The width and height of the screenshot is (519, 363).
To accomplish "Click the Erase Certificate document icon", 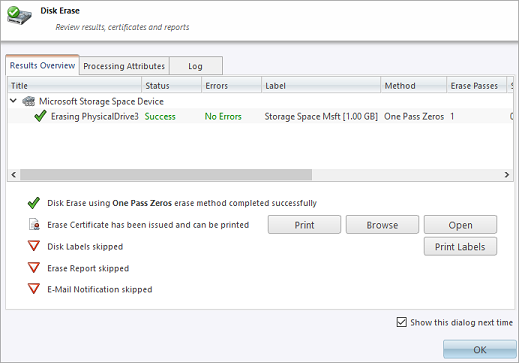I will point(34,225).
